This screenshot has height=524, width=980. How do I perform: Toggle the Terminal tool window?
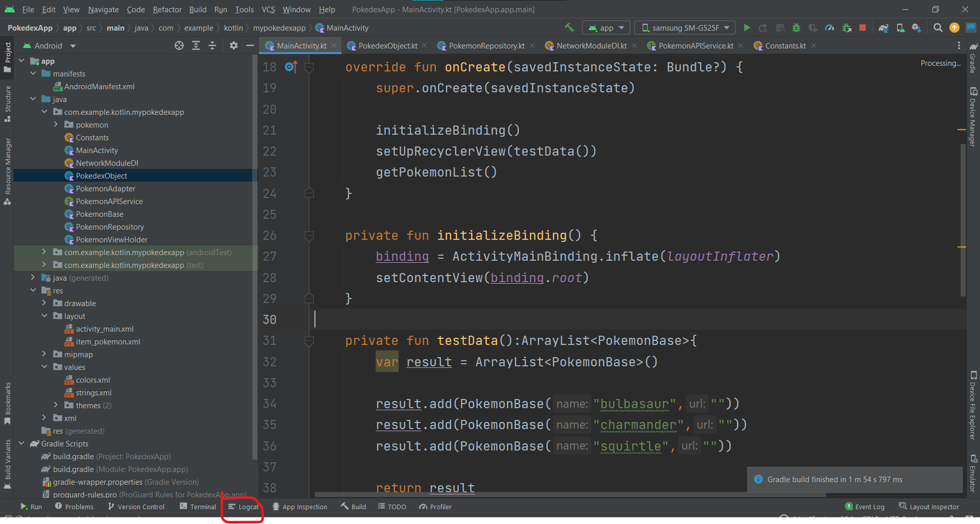pos(198,507)
